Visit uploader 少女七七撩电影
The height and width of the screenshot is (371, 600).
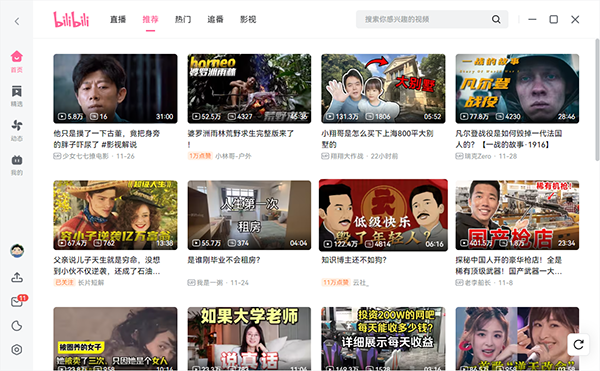[x=86, y=156]
